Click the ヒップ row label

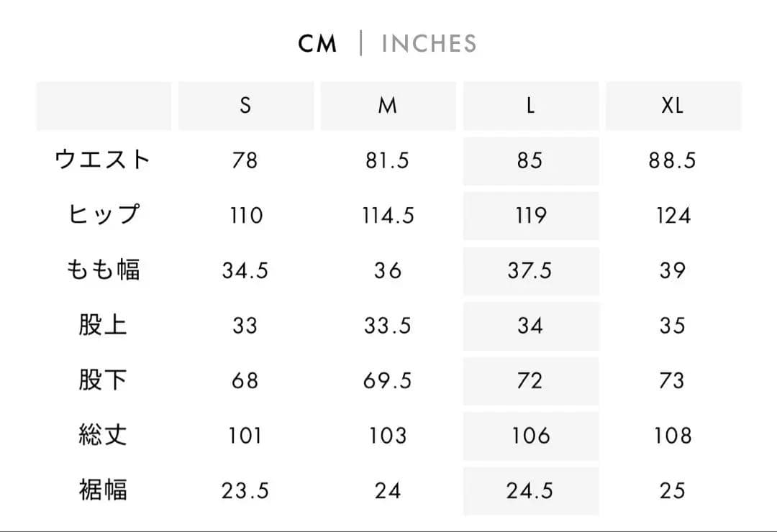point(103,215)
